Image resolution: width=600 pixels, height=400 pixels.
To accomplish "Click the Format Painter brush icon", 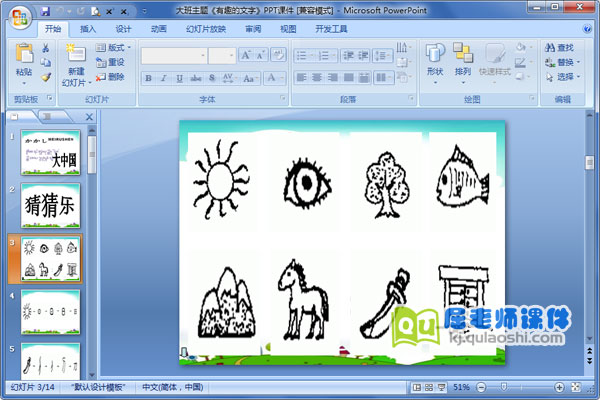I will (x=46, y=77).
